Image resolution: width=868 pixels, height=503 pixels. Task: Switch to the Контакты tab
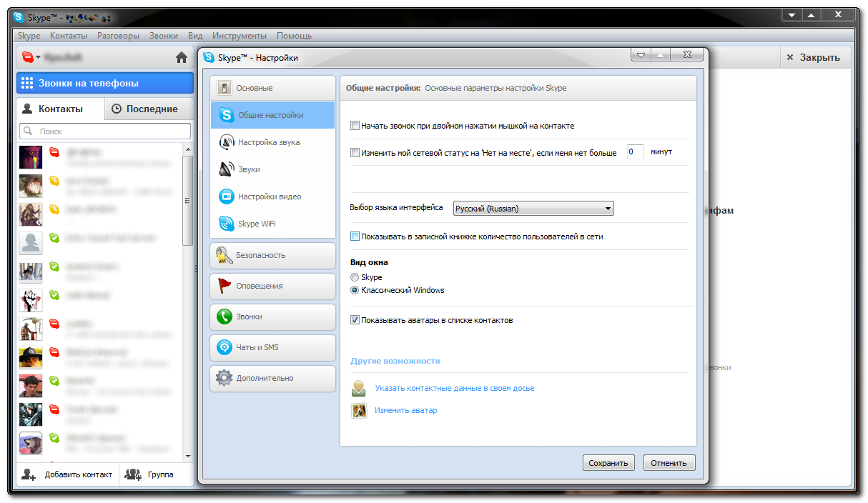point(60,109)
